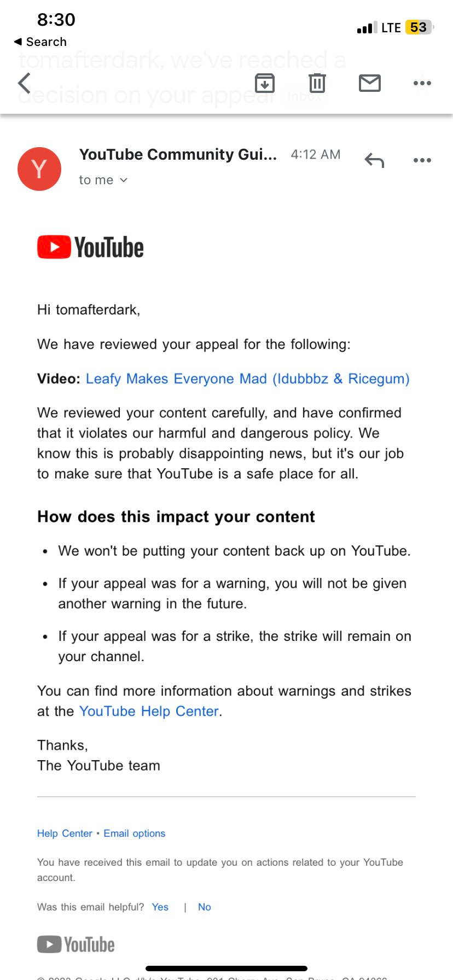The width and height of the screenshot is (453, 980).
Task: Tap the back arrow to leave email
Action: pos(24,83)
